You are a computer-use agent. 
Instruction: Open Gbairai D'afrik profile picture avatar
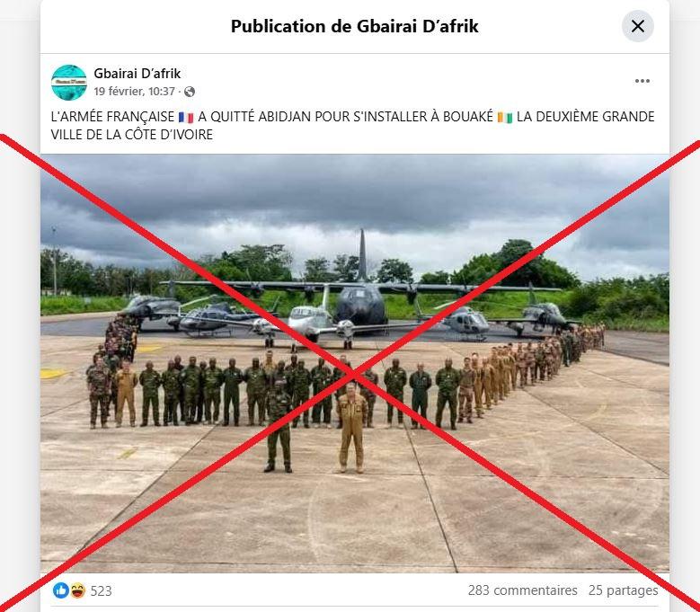coord(69,83)
